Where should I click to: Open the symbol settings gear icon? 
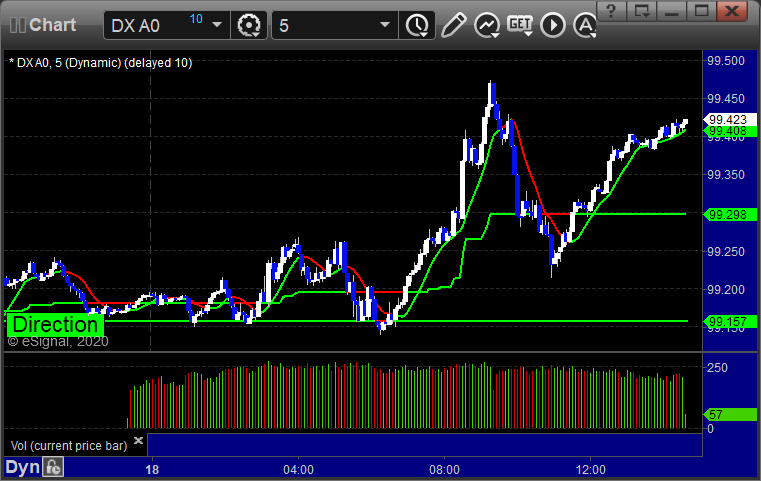click(x=248, y=25)
